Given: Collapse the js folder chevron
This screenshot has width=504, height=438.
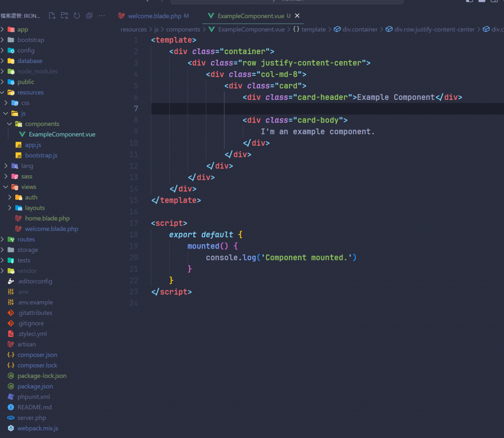Looking at the screenshot, I should click(x=6, y=113).
